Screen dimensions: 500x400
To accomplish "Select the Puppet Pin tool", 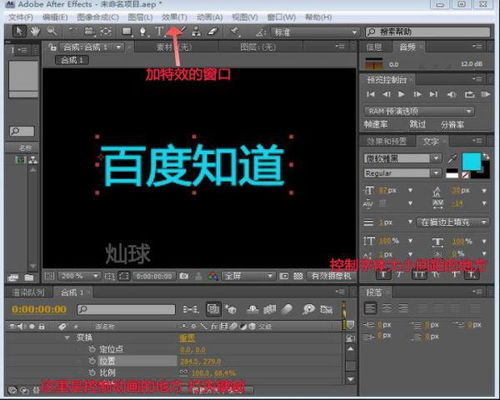I will (235, 32).
